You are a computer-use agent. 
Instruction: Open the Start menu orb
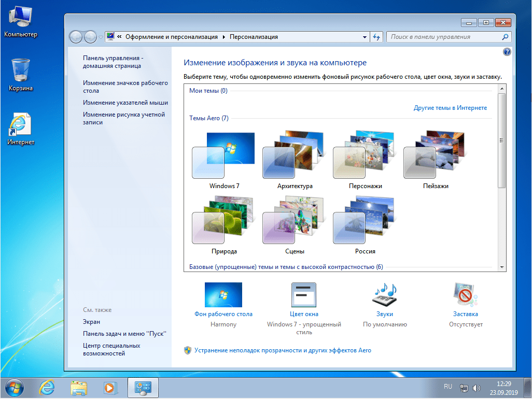pos(15,388)
